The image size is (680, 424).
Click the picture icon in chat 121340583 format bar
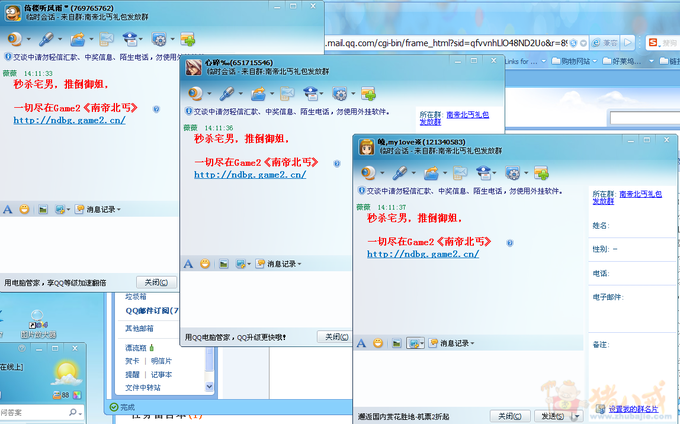[x=396, y=343]
